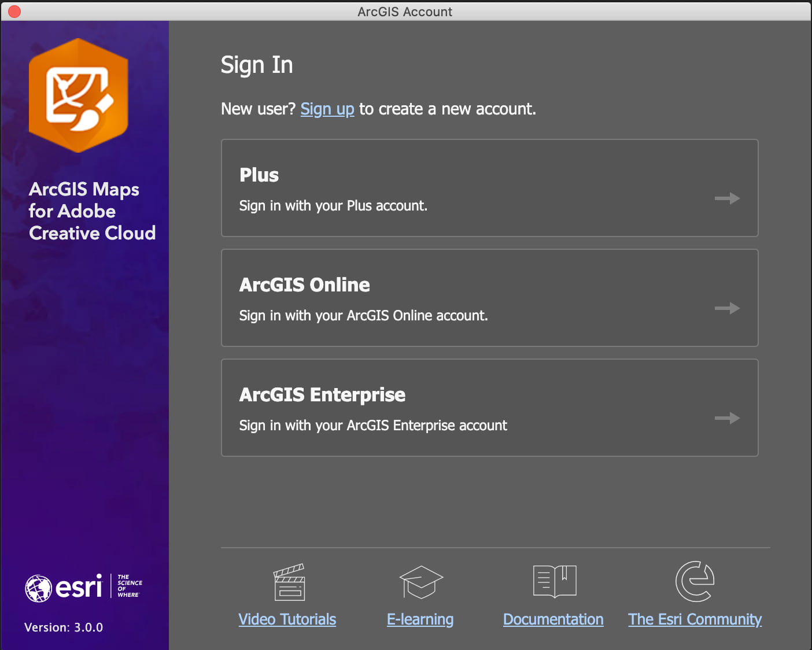Click the Documentation open book icon
This screenshot has height=650, width=812.
point(553,582)
